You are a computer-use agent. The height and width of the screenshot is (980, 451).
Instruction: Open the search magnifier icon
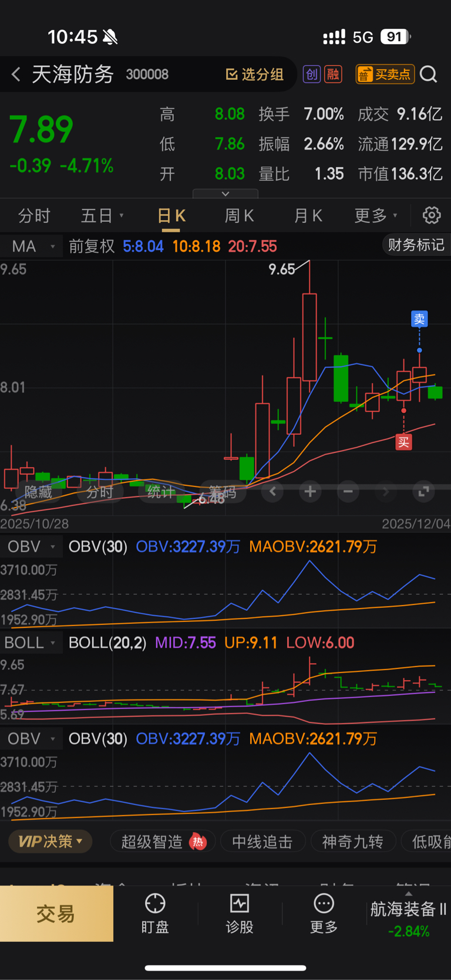[429, 75]
